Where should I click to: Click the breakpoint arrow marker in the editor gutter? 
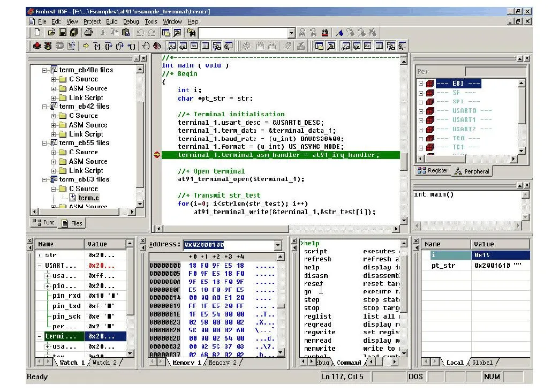157,155
